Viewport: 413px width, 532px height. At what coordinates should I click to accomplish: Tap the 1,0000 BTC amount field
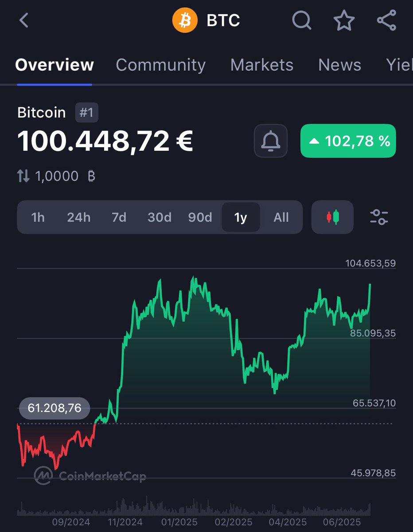point(56,176)
